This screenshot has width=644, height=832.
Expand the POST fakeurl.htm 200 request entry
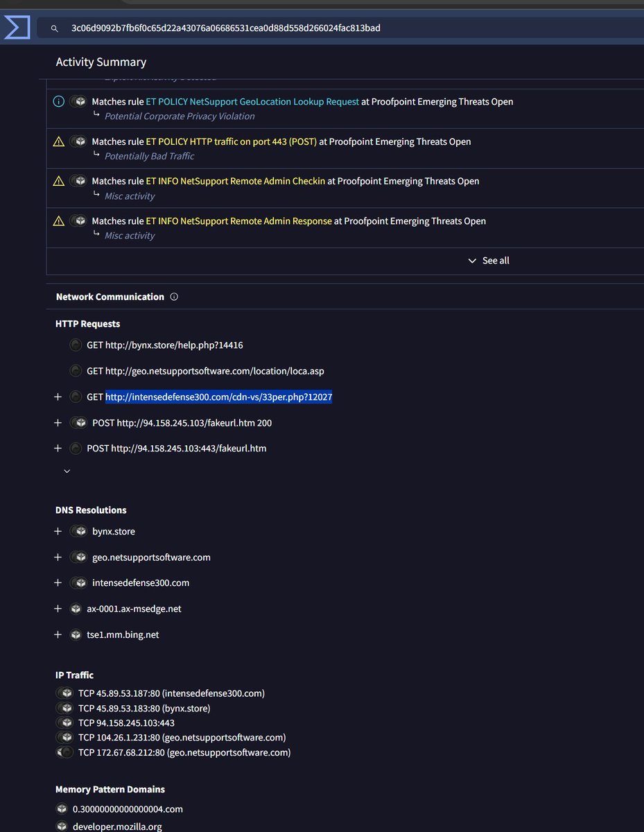tap(58, 422)
